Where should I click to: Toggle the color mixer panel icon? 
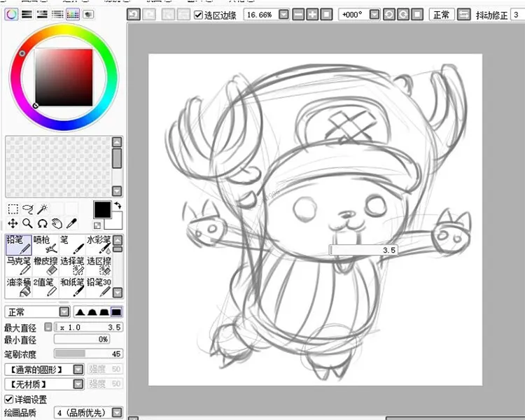click(57, 14)
